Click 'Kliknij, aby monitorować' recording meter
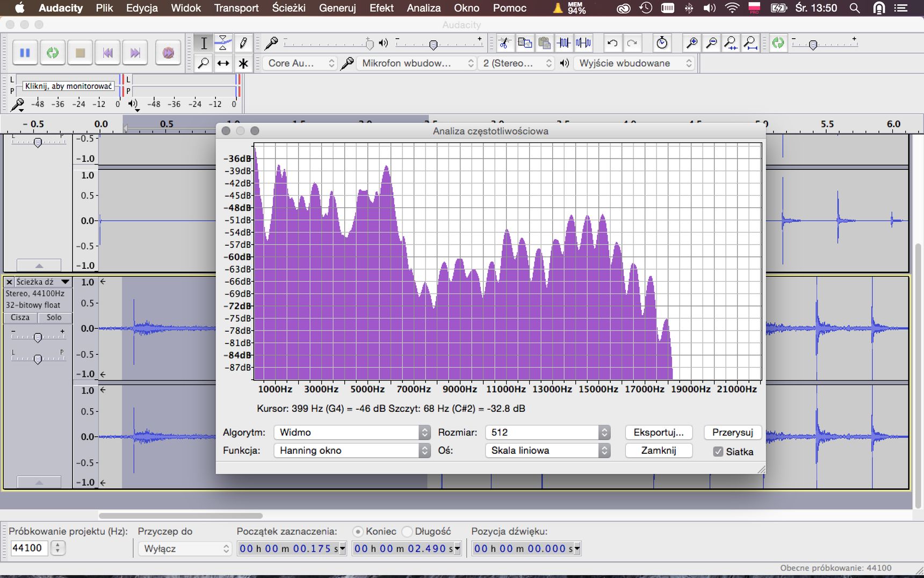Viewport: 924px width, 578px height. 69,86
